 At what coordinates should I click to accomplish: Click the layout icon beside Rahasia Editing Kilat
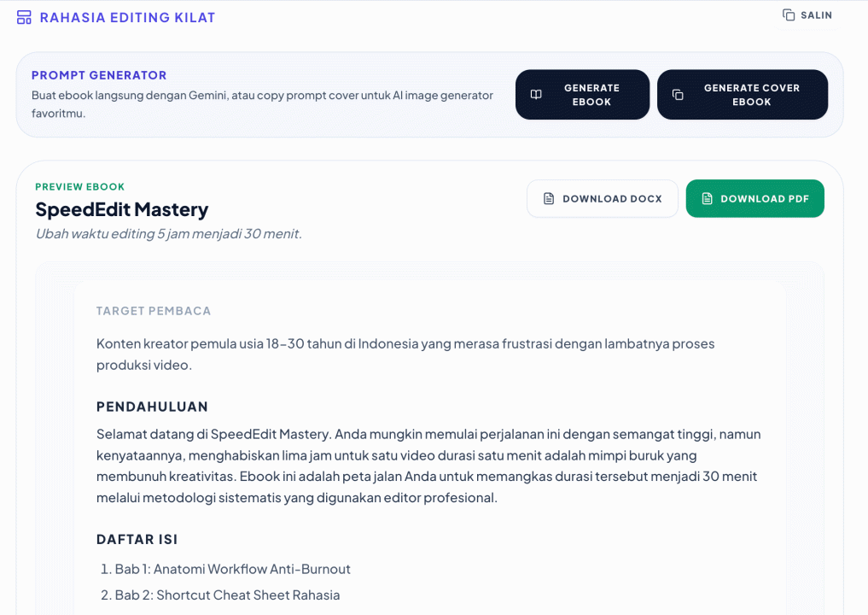click(24, 18)
